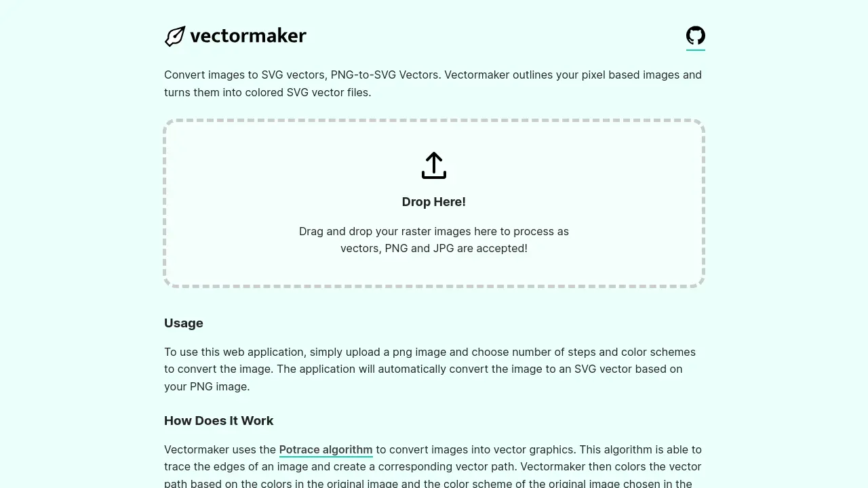Click the drag and drop instructions text

click(x=434, y=240)
